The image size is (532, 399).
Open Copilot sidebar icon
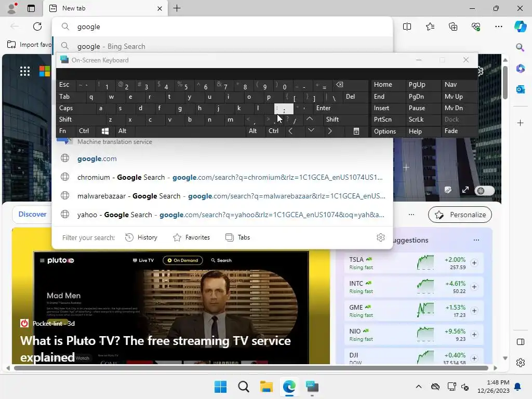pyautogui.click(x=520, y=26)
